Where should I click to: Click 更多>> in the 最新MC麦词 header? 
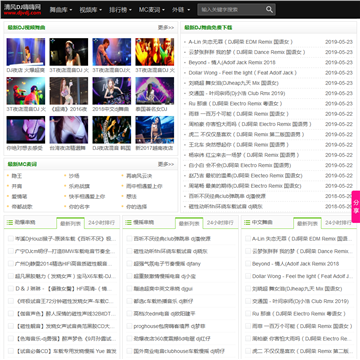point(166,164)
